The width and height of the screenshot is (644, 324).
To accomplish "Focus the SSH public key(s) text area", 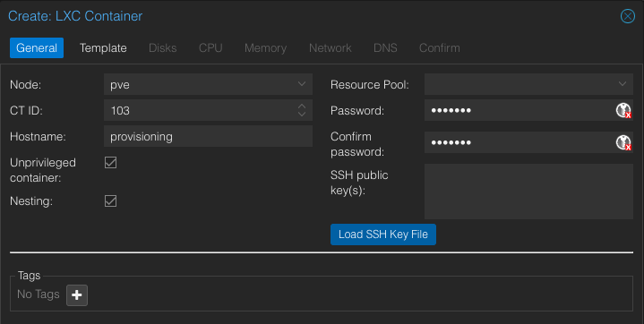I will pos(528,192).
